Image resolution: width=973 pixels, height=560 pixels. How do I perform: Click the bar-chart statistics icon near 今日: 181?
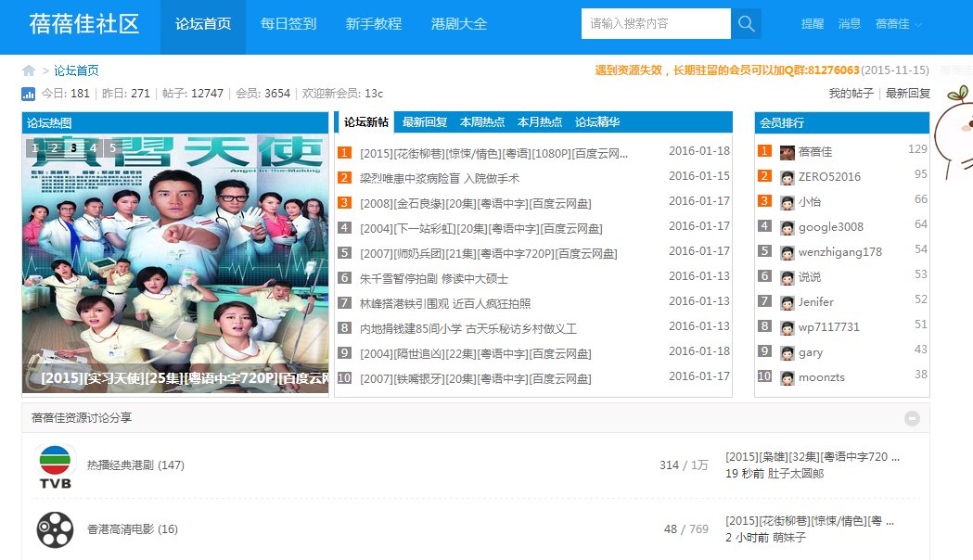coord(27,94)
